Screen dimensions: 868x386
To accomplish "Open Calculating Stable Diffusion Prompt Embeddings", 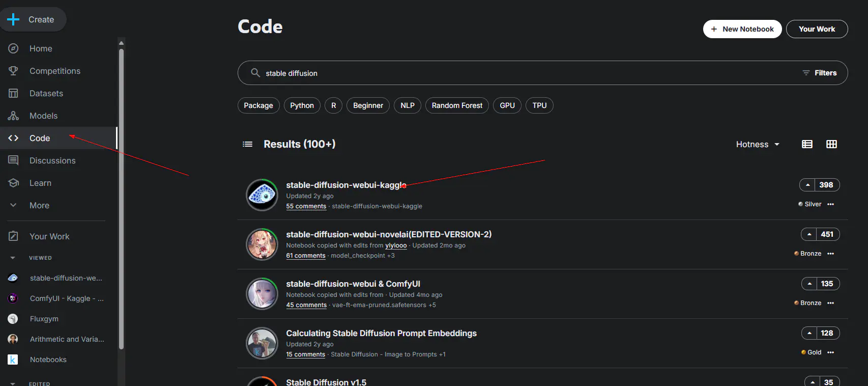I will [381, 333].
